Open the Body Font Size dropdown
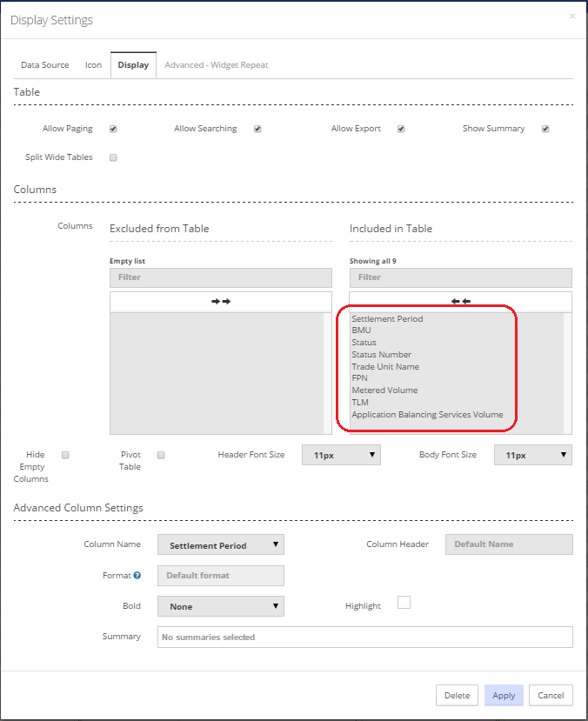 [533, 455]
